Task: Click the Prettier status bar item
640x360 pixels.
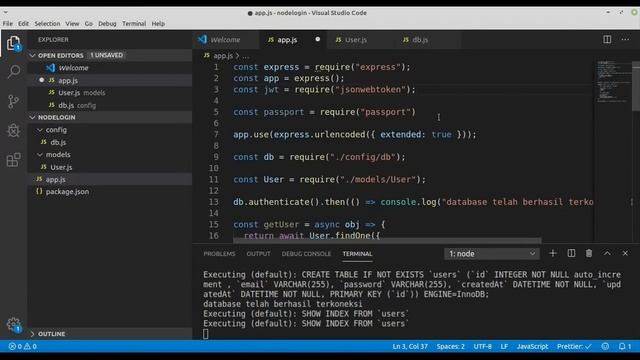Action: tap(574, 347)
